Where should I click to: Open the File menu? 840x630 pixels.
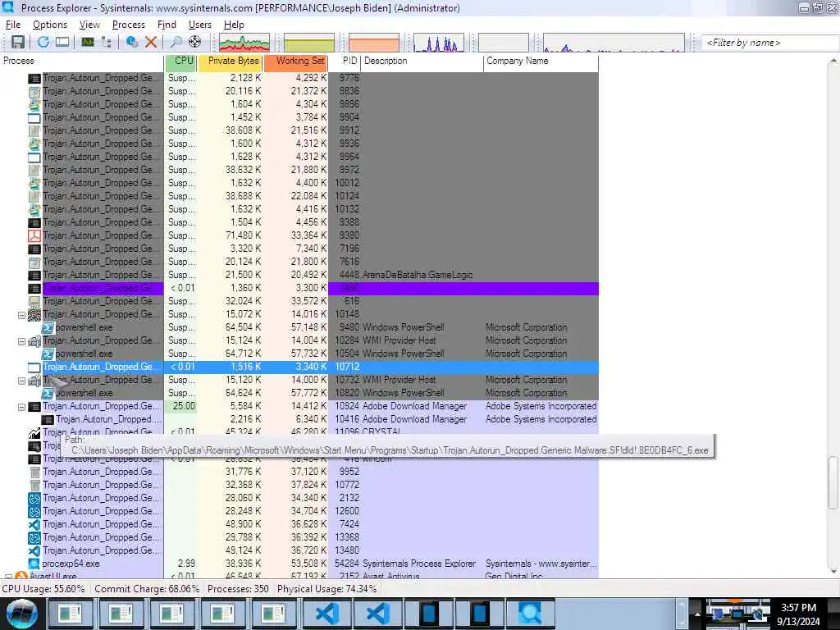(13, 25)
